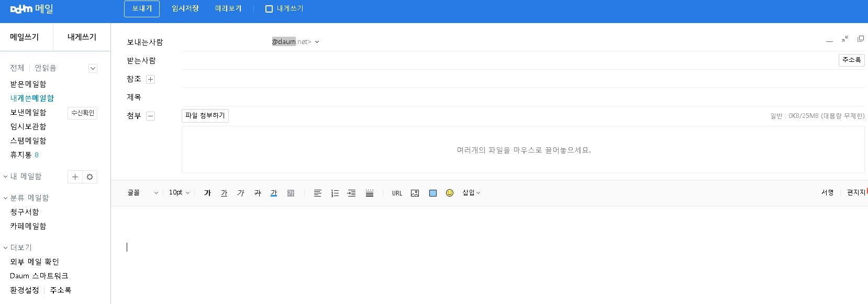Click the 제목 subject field
This screenshot has width=868, height=304.
[522, 97]
